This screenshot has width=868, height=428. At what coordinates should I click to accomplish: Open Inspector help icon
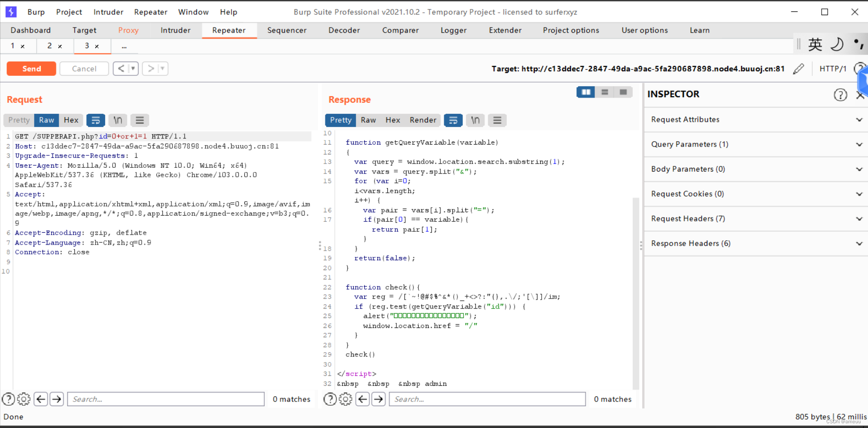pyautogui.click(x=840, y=95)
